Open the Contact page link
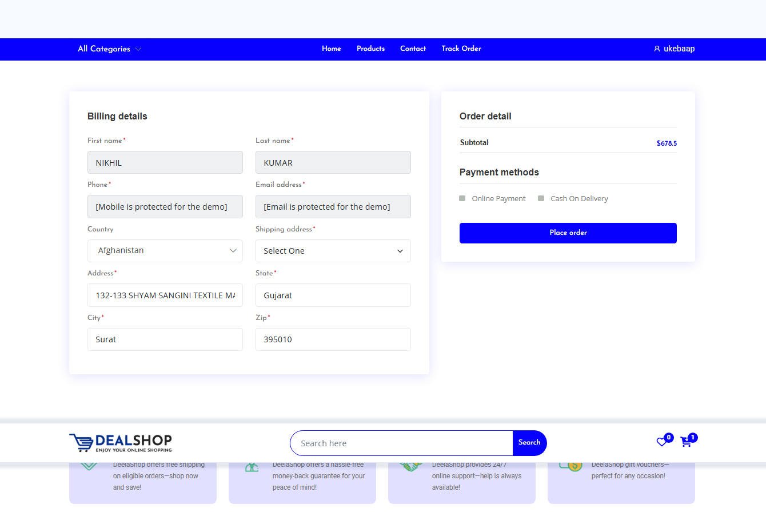Screen dimensions: 766x532 coord(413,49)
